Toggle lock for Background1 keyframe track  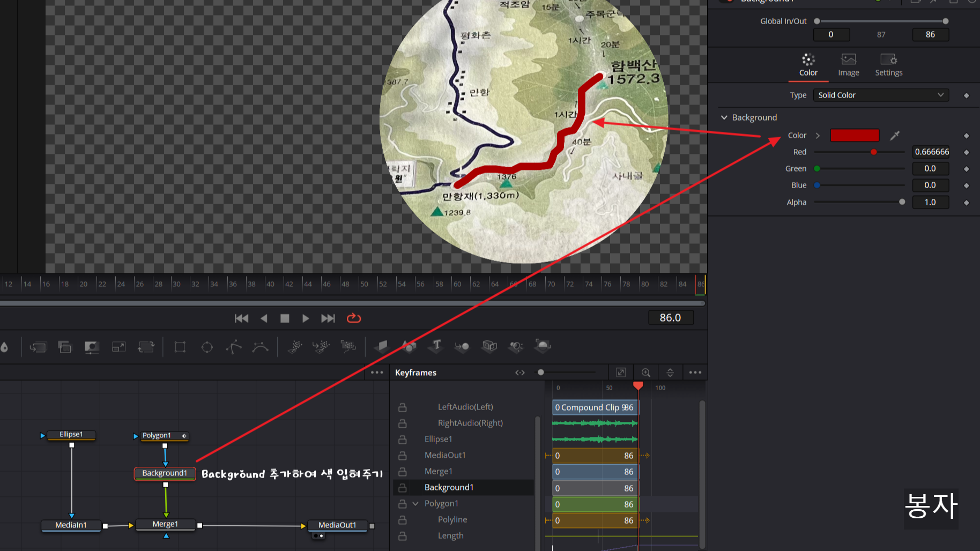(402, 488)
